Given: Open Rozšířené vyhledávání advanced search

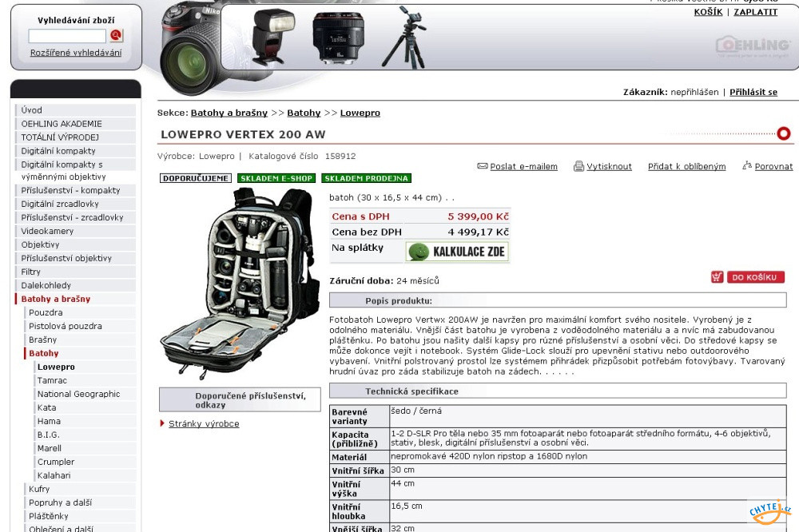Looking at the screenshot, I should (76, 53).
